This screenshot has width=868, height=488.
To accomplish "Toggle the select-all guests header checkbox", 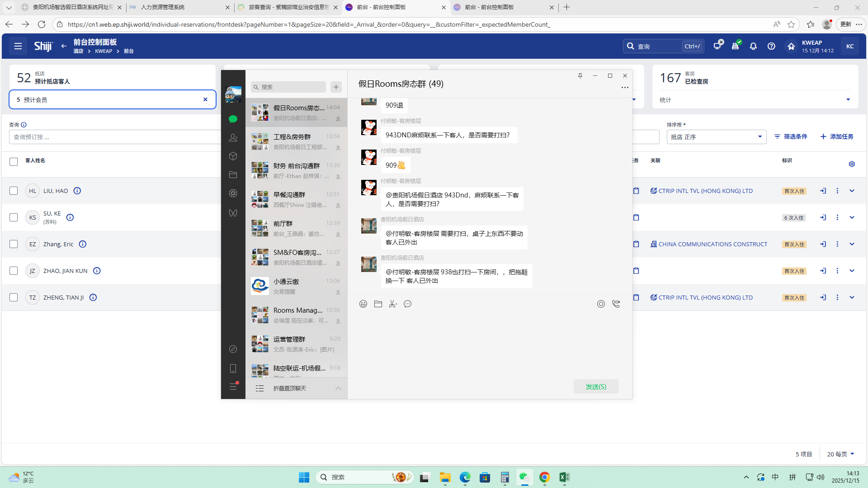I will tap(14, 161).
